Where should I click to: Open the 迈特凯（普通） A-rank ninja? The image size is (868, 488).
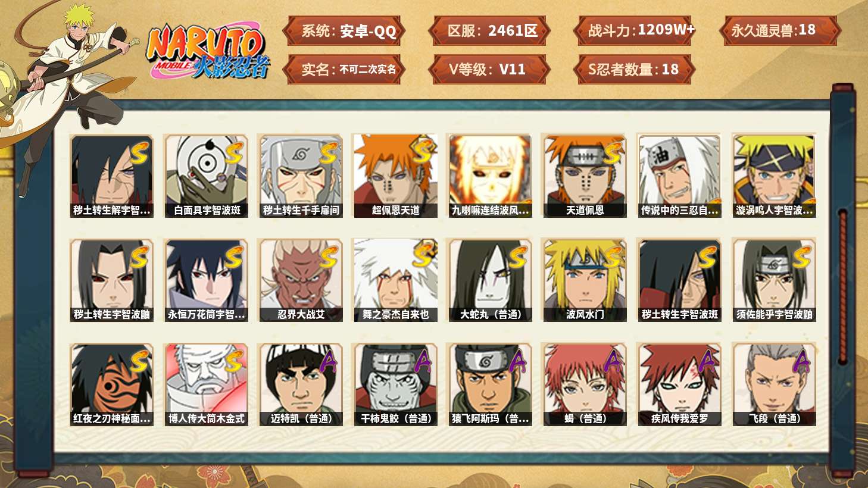(301, 384)
